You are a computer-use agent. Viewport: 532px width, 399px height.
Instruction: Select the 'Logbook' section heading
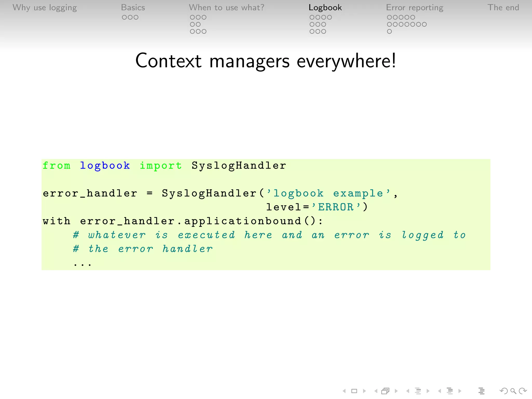(325, 8)
